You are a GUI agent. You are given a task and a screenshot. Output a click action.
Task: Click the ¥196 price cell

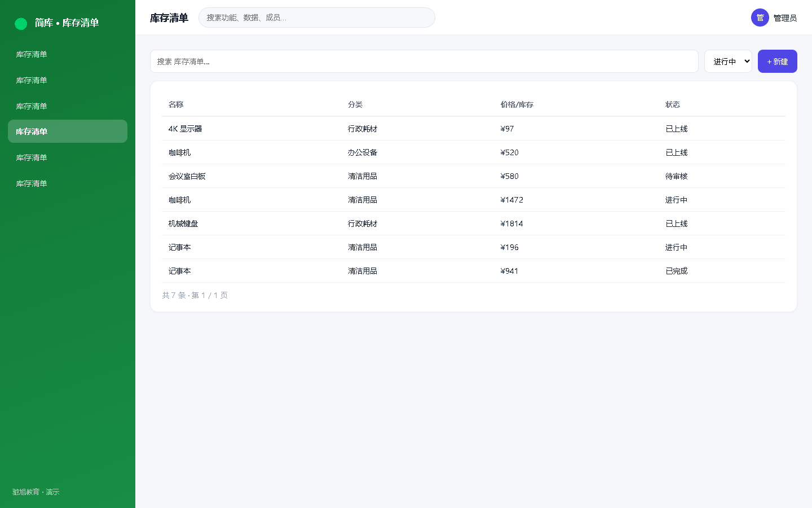click(x=509, y=247)
